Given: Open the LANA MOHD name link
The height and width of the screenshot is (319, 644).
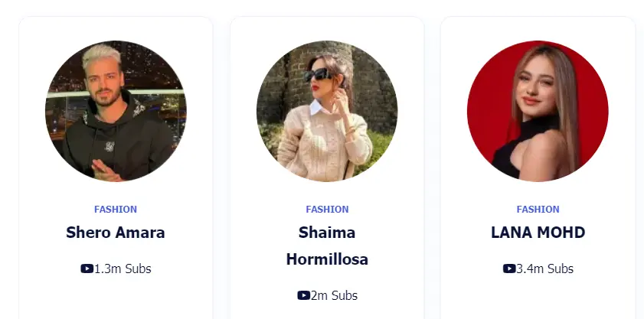Looking at the screenshot, I should click(538, 233).
